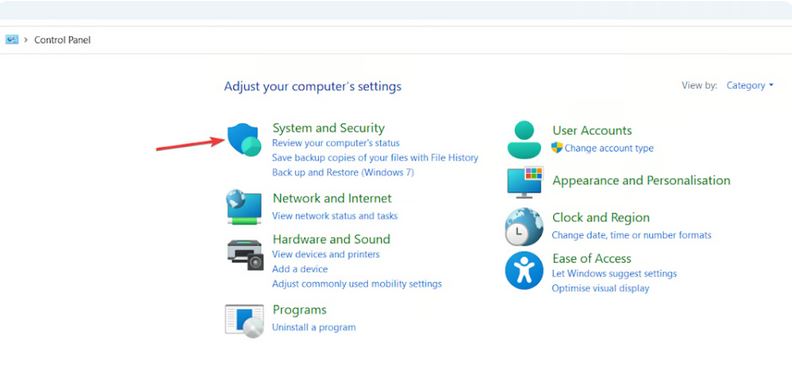Select Let Windows suggest settings
The width and height of the screenshot is (792, 374).
click(614, 273)
